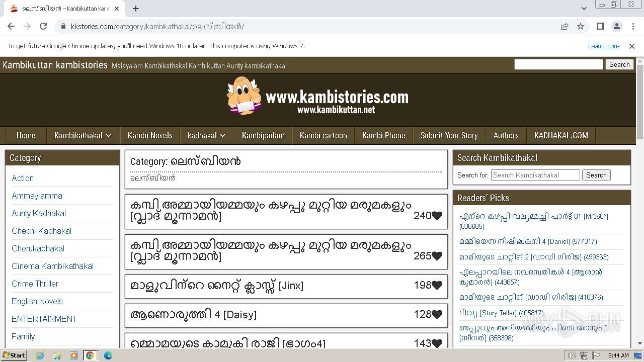644x362 pixels.
Task: Open the Aunty Kadhakal category link
Action: pyautogui.click(x=39, y=213)
